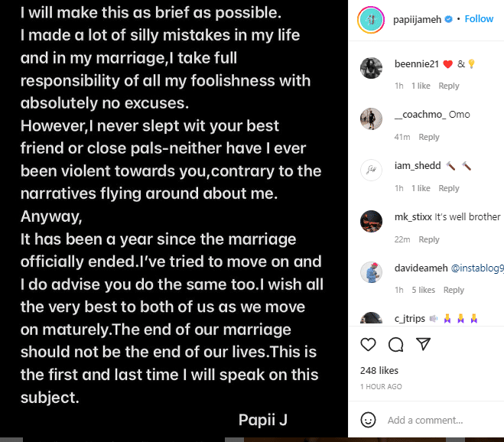Open c_jtrips username link
Screen dimensions: 504x442
pyautogui.click(x=410, y=318)
